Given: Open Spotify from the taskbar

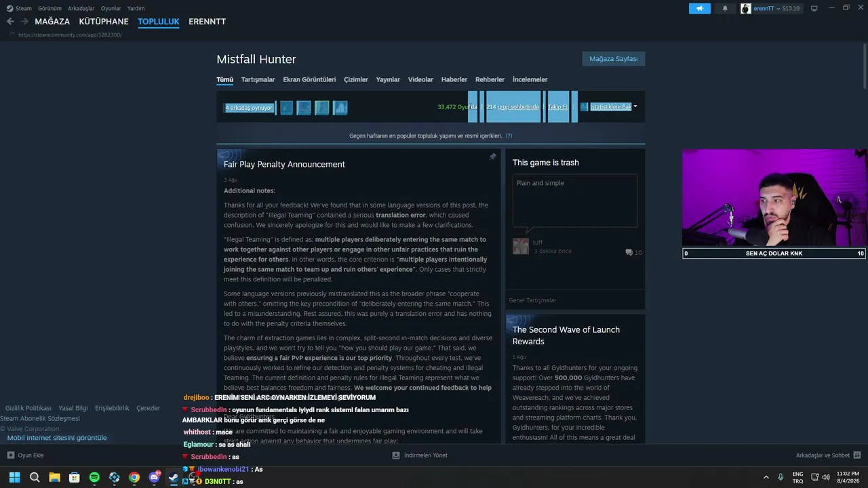Looking at the screenshot, I should coord(94,477).
